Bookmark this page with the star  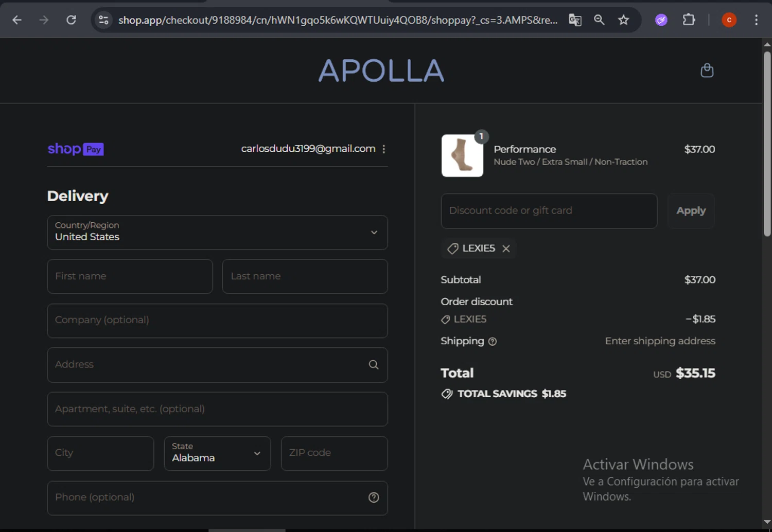point(623,20)
